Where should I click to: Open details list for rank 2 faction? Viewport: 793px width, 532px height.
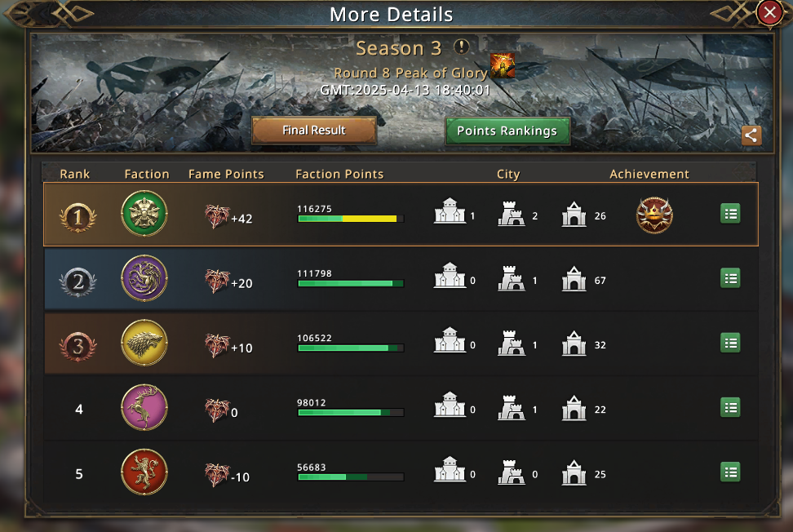point(730,278)
